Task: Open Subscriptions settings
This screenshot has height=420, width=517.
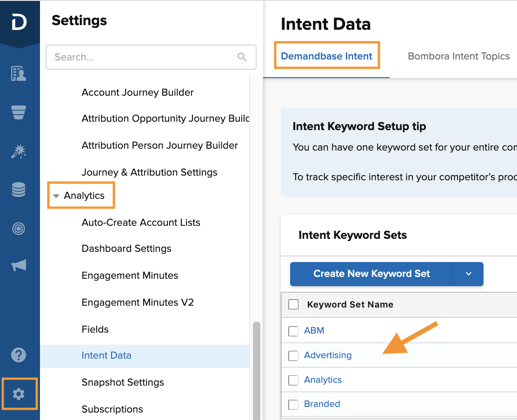Action: pyautogui.click(x=112, y=409)
